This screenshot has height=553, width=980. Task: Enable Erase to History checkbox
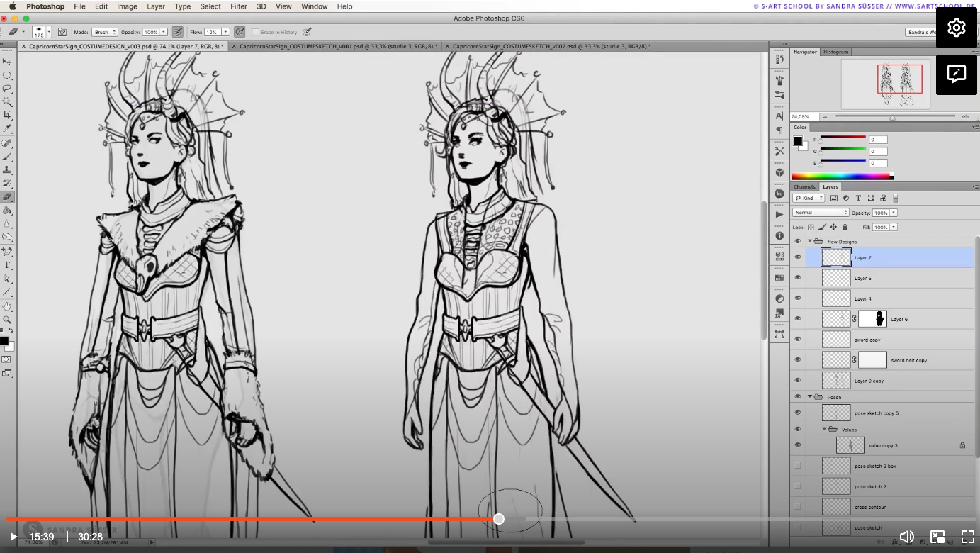(x=256, y=32)
